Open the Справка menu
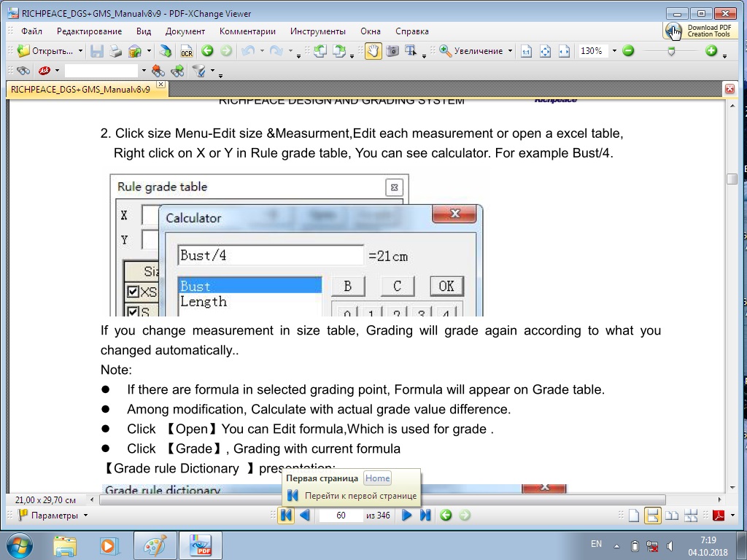 [412, 31]
